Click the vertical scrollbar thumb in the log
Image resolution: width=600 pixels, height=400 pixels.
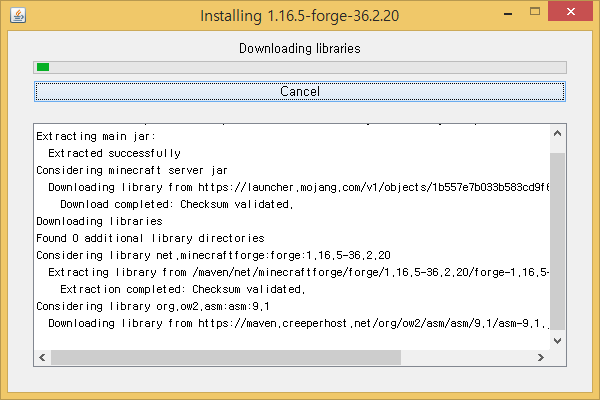(x=558, y=241)
